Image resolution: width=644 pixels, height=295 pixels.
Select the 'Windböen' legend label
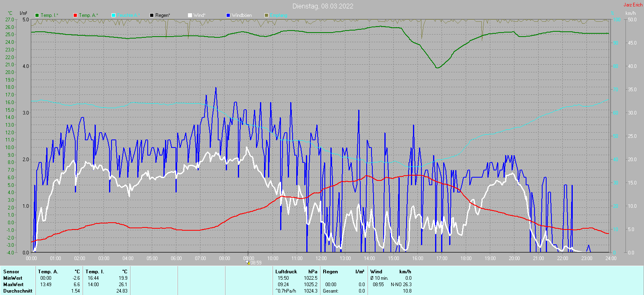click(x=242, y=15)
